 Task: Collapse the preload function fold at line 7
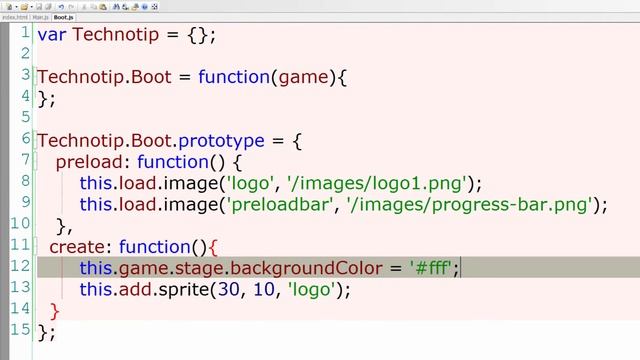36,162
